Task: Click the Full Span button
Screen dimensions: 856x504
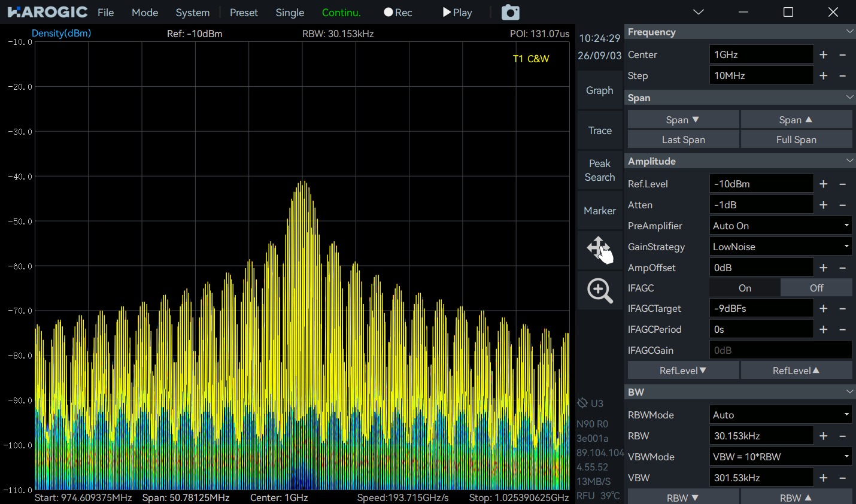Action: [x=796, y=139]
